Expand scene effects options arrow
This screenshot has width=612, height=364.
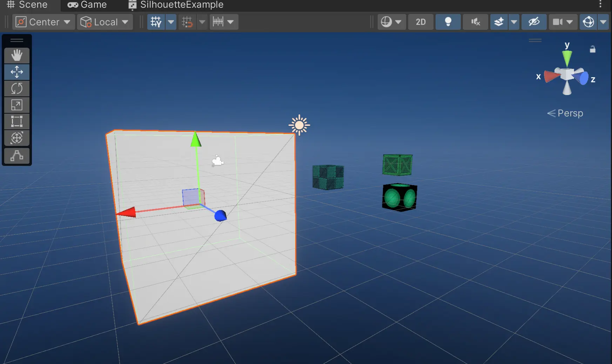[x=514, y=22]
